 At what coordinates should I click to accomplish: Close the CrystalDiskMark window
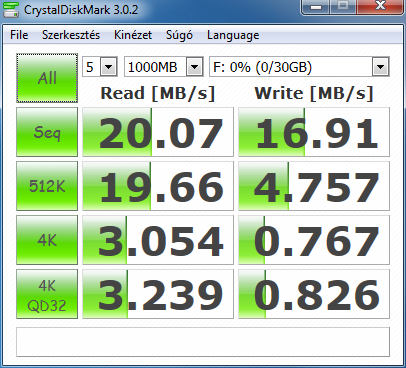coord(380,6)
